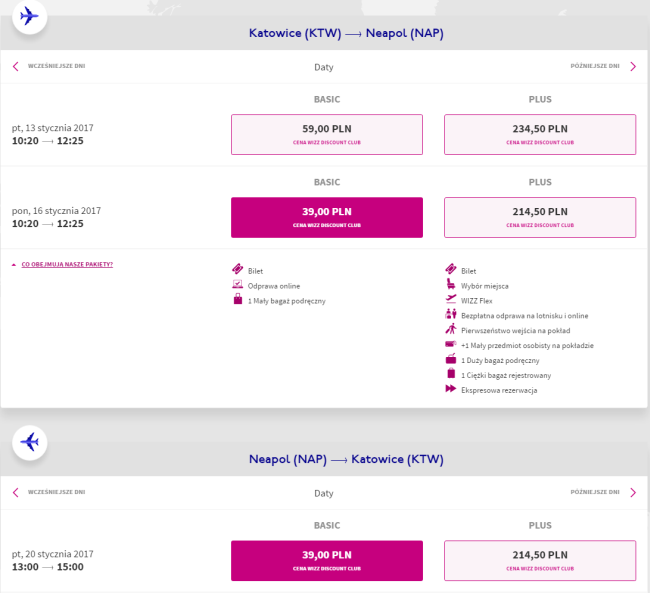
Task: Click the Wybór miejsca seat icon
Action: [451, 285]
